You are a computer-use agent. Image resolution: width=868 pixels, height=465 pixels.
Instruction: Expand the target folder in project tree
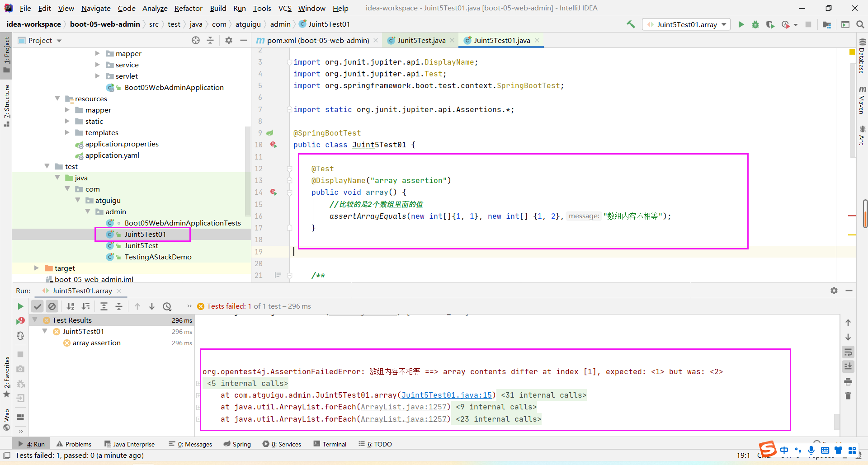[37, 268]
